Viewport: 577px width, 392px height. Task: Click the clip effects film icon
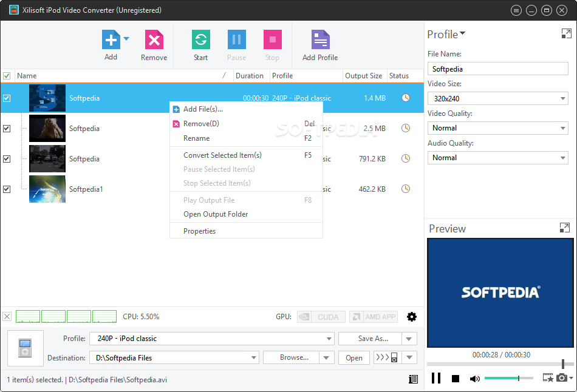(x=548, y=377)
